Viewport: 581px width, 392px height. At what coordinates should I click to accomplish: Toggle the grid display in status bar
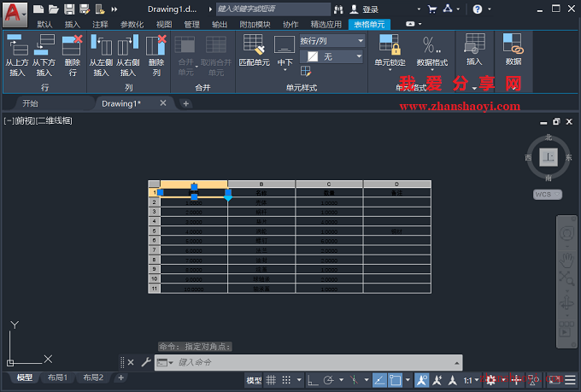coord(271,380)
